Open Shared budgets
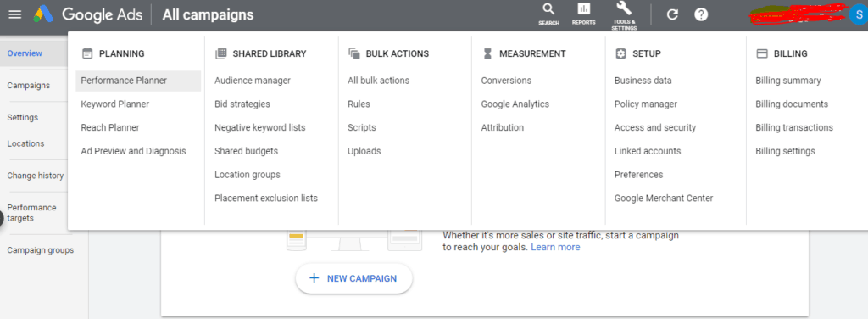The width and height of the screenshot is (868, 319). coord(247,151)
